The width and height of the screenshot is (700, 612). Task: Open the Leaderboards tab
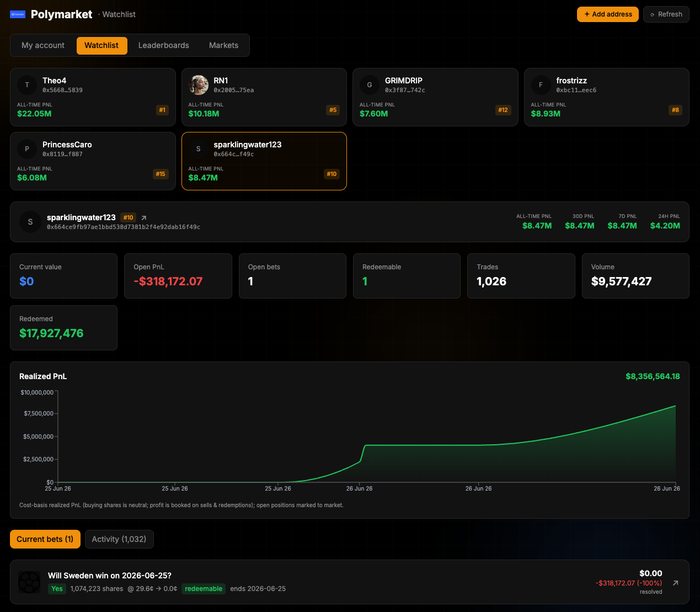164,45
